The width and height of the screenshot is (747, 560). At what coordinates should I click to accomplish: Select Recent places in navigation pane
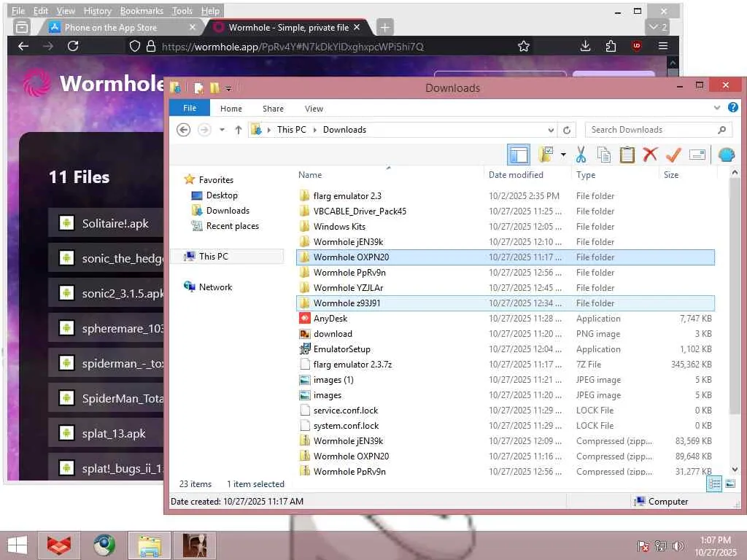coord(233,226)
